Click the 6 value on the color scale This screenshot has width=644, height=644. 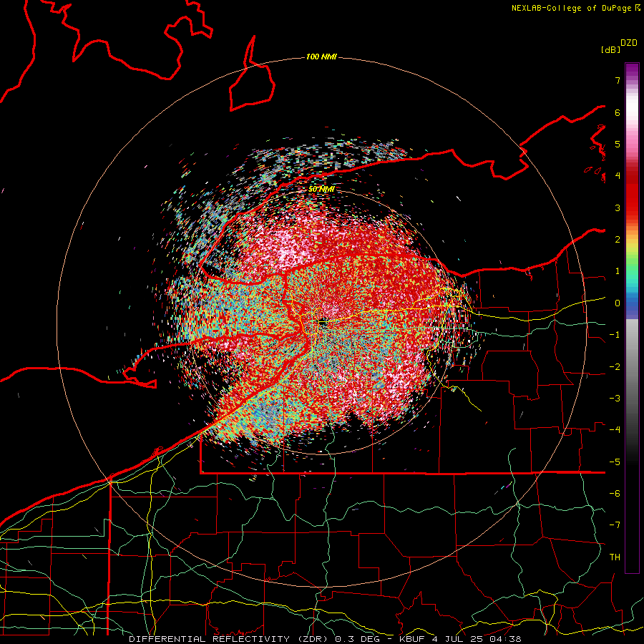click(x=618, y=112)
